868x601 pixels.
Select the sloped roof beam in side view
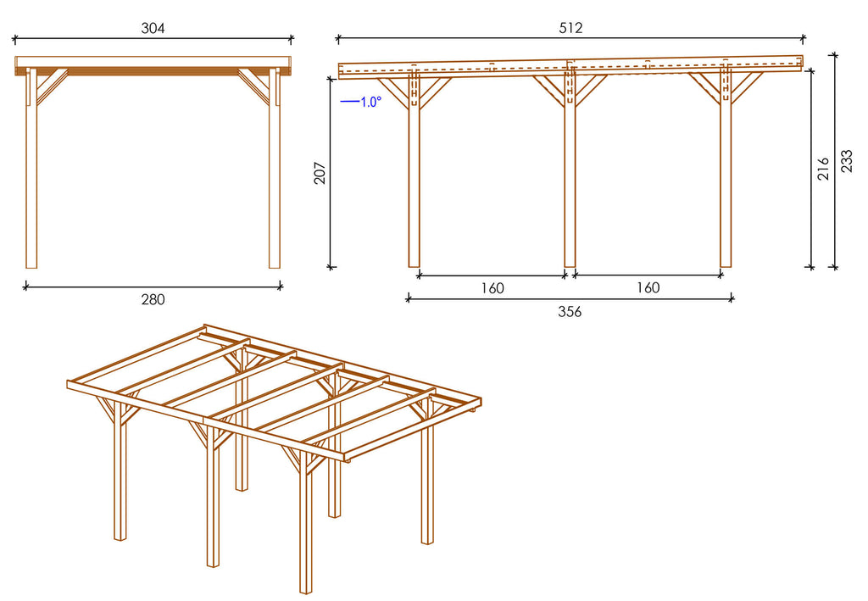(x=570, y=69)
